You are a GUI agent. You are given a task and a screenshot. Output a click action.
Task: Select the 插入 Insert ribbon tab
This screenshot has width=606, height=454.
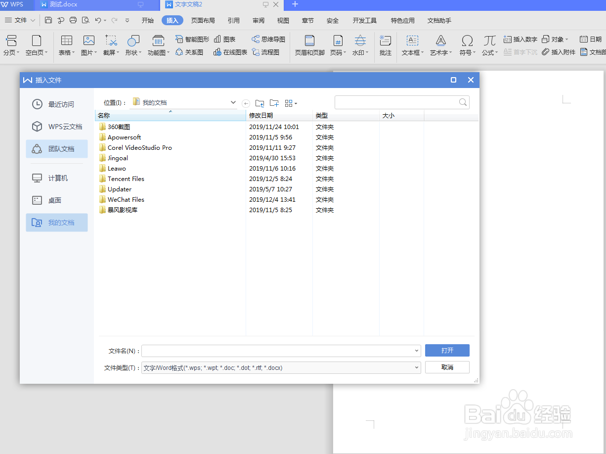tap(172, 20)
